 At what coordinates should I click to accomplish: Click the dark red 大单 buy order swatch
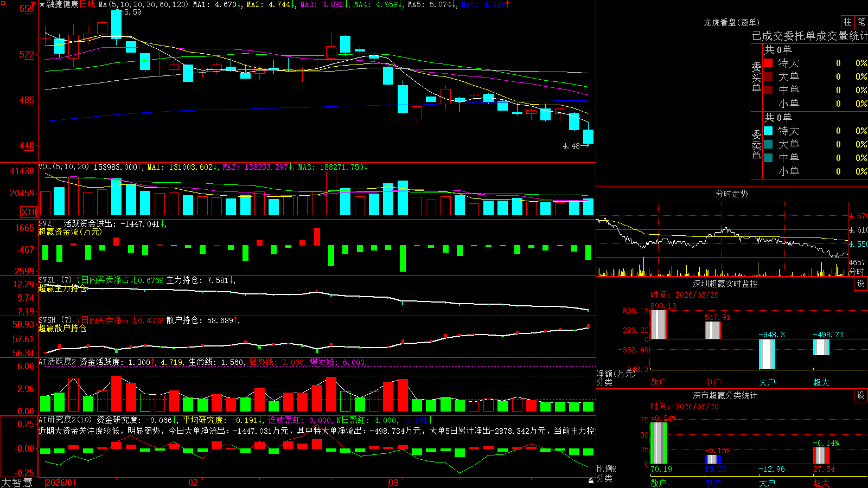768,76
